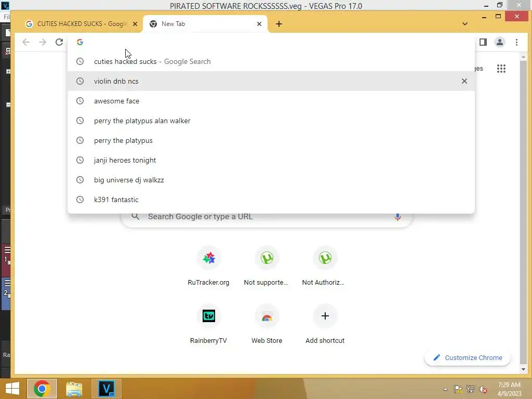Open the Chrome side panel icon
532x399 pixels.
click(483, 42)
